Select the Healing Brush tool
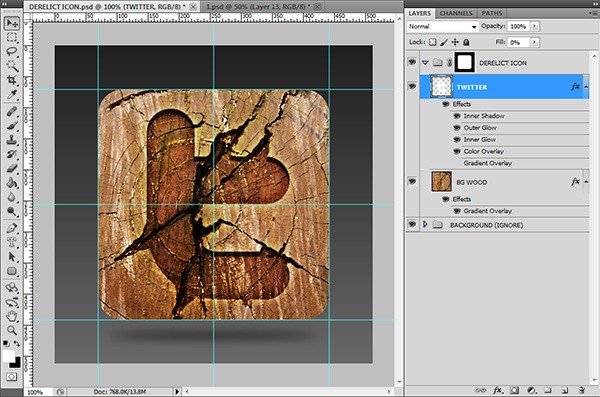Screen dimensions: 600x397 12,111
